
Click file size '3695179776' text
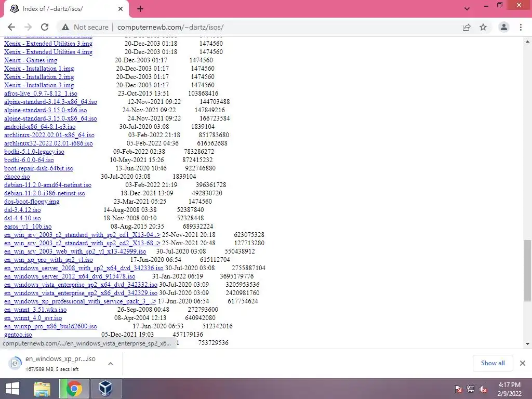tap(237, 276)
